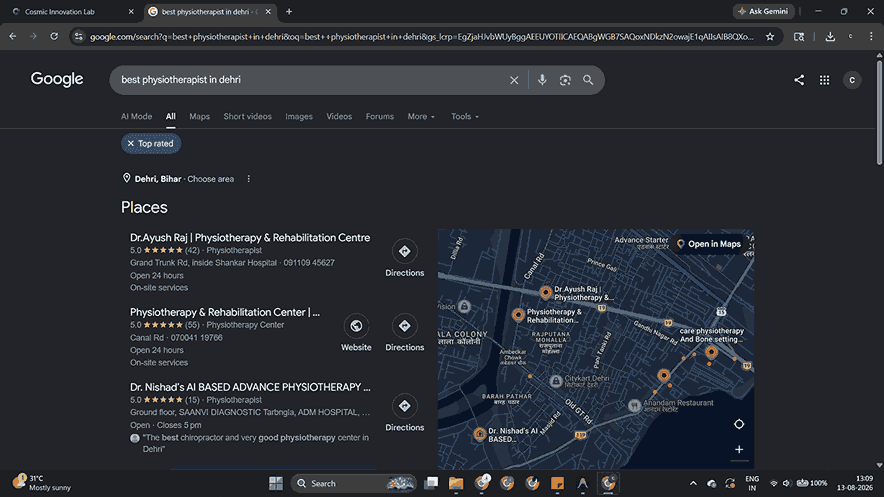Show my location on the map
884x497 pixels.
(x=739, y=424)
